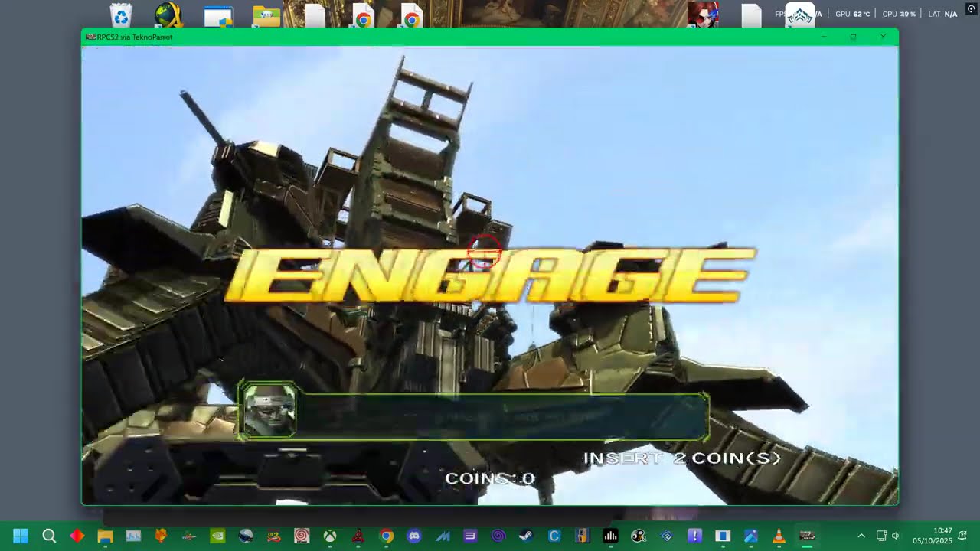This screenshot has width=980, height=551.
Task: Click the ENGAGE banner in game
Action: 491,275
